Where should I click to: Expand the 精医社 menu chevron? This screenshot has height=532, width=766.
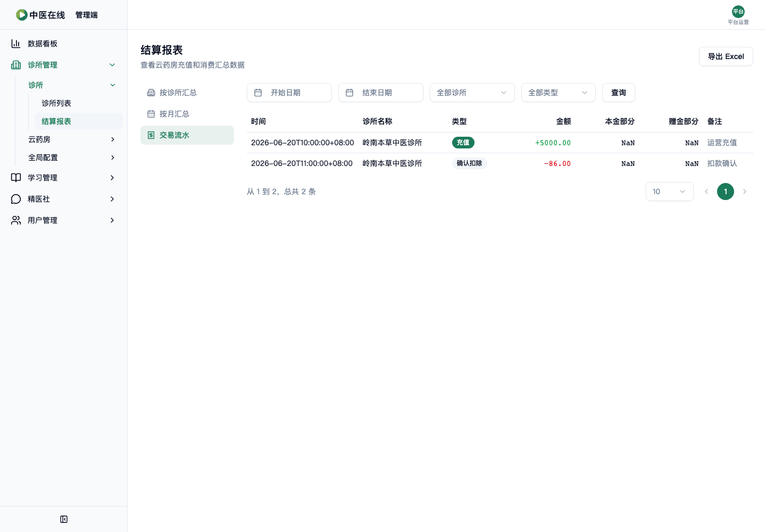[112, 199]
